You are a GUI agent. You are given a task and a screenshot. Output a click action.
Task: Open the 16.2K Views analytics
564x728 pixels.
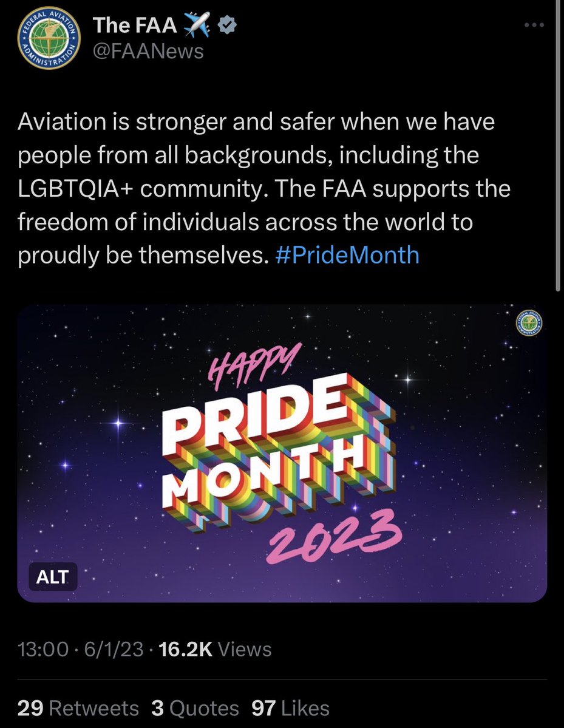[214, 650]
